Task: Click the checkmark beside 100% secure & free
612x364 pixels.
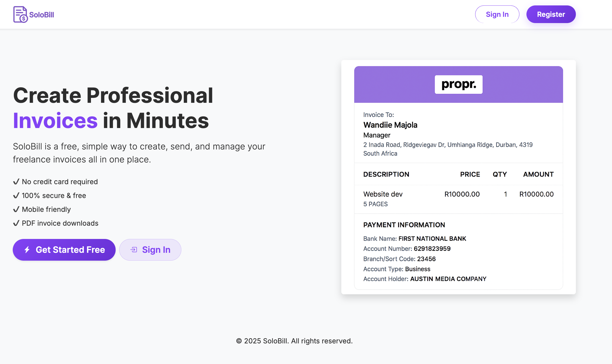Action: click(16, 195)
